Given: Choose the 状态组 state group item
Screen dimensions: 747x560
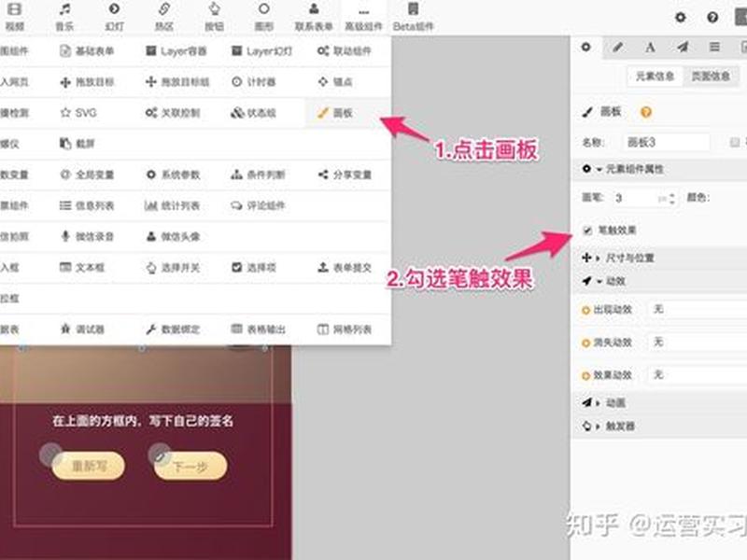Looking at the screenshot, I should pyautogui.click(x=253, y=113).
